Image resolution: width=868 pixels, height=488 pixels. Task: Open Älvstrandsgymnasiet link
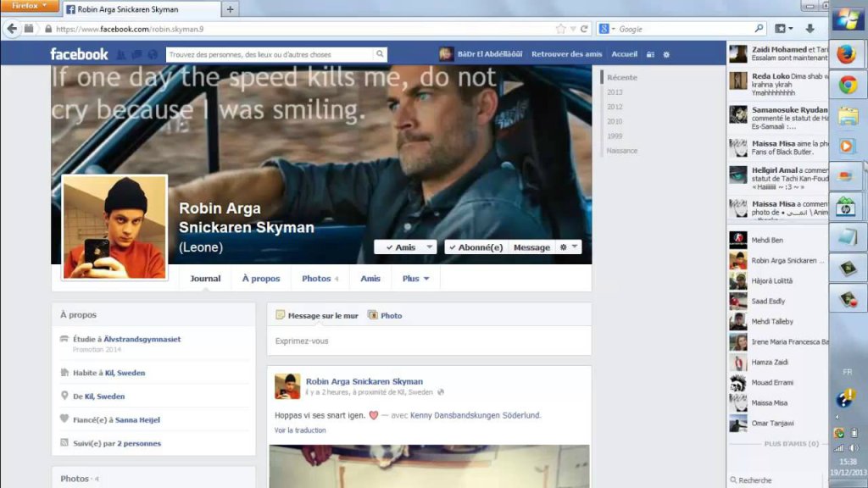pyautogui.click(x=142, y=339)
